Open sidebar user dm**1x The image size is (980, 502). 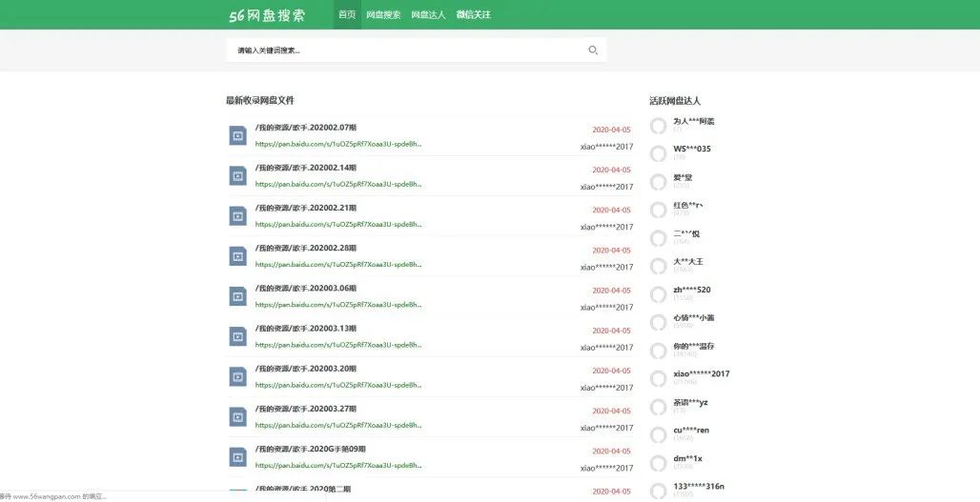point(687,459)
